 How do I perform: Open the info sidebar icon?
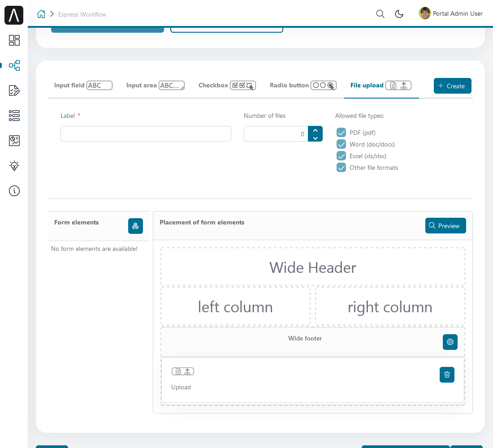[x=14, y=191]
